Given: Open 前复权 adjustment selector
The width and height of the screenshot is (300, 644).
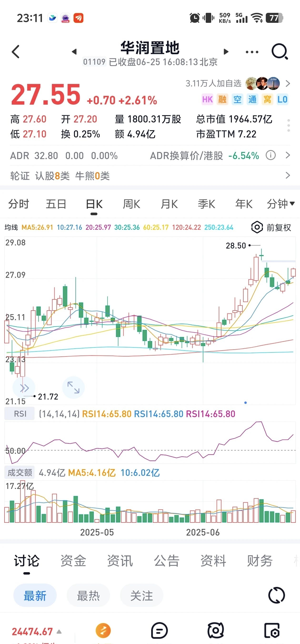Looking at the screenshot, I should point(279,228).
